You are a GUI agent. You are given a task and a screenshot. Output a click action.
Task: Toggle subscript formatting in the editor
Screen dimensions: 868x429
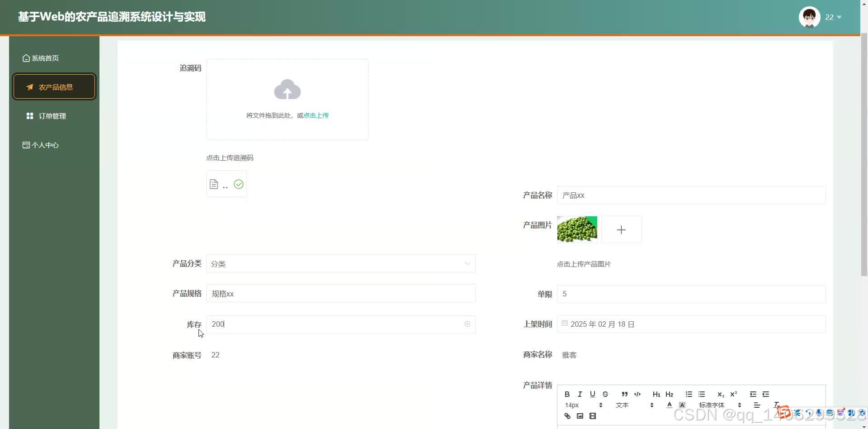720,394
